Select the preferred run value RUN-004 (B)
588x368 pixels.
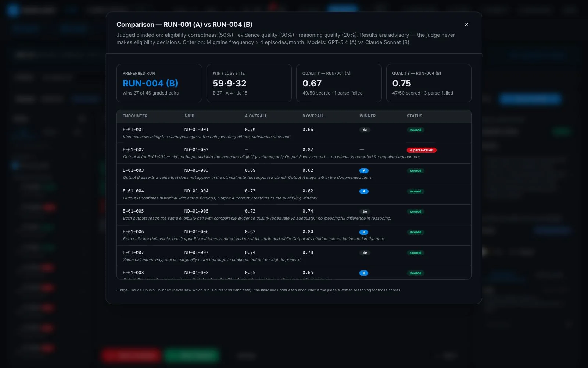150,83
